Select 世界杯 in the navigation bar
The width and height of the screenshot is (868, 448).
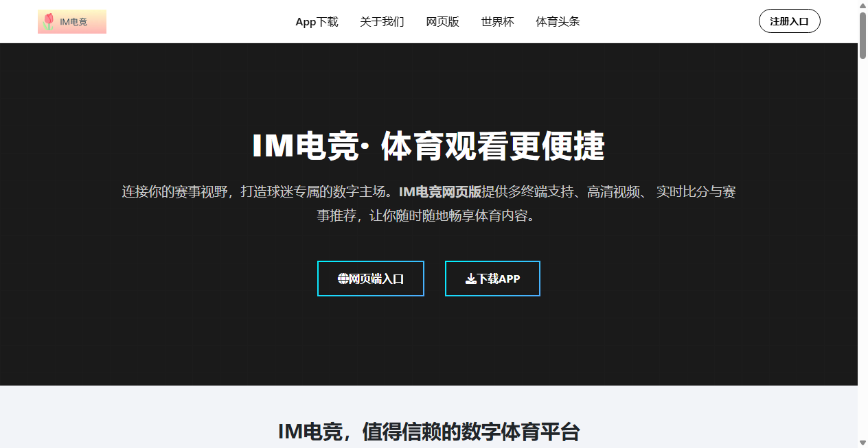(498, 21)
